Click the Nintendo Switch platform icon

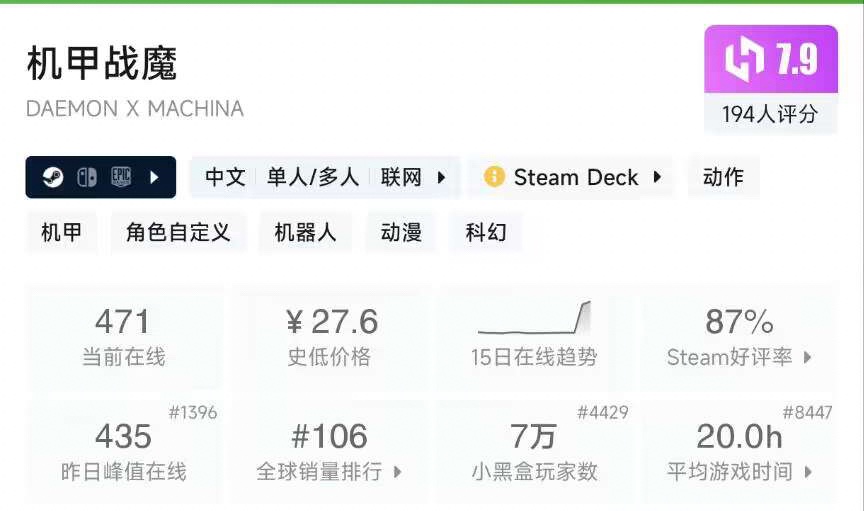click(88, 177)
